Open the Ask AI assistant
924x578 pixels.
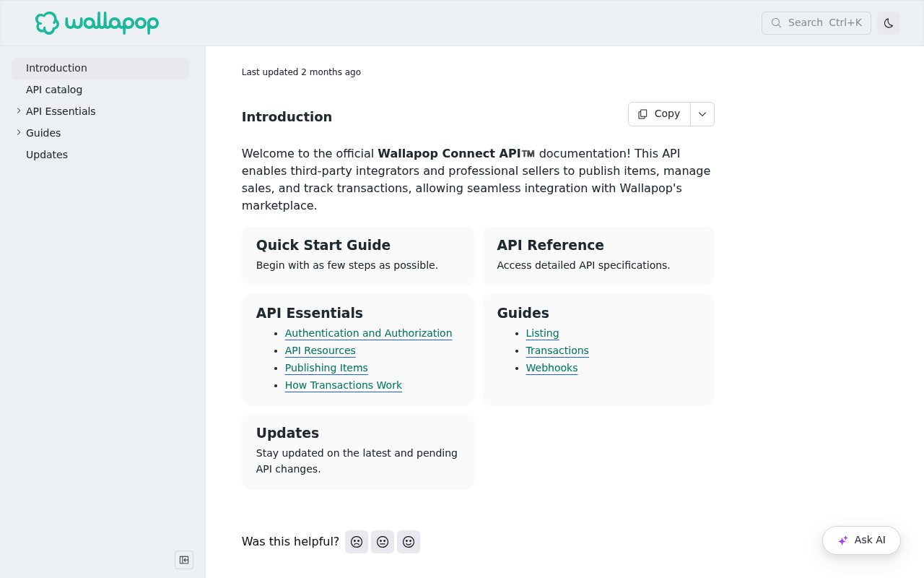(861, 540)
